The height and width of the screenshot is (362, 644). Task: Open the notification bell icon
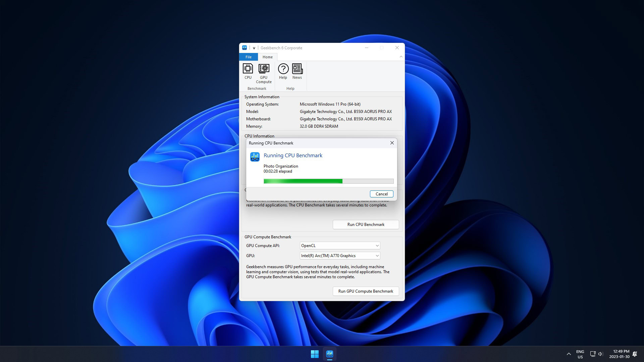[x=635, y=354]
